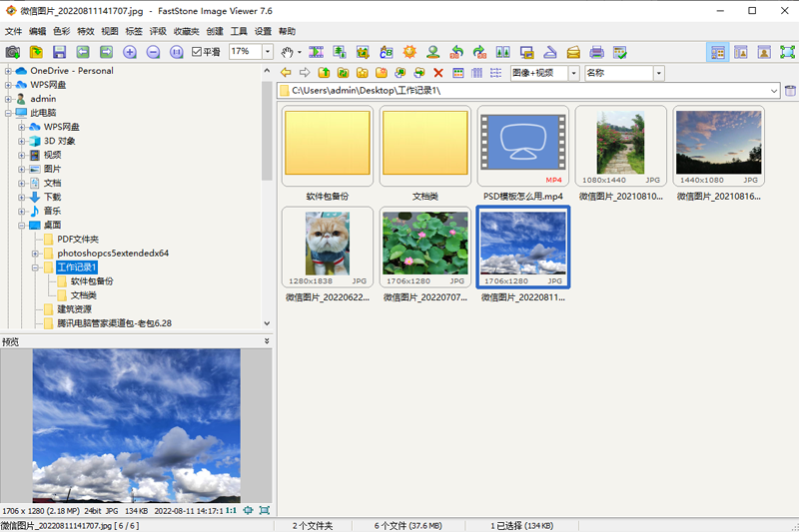Click the Zoom In magnifier icon
This screenshot has width=799, height=532.
point(130,52)
